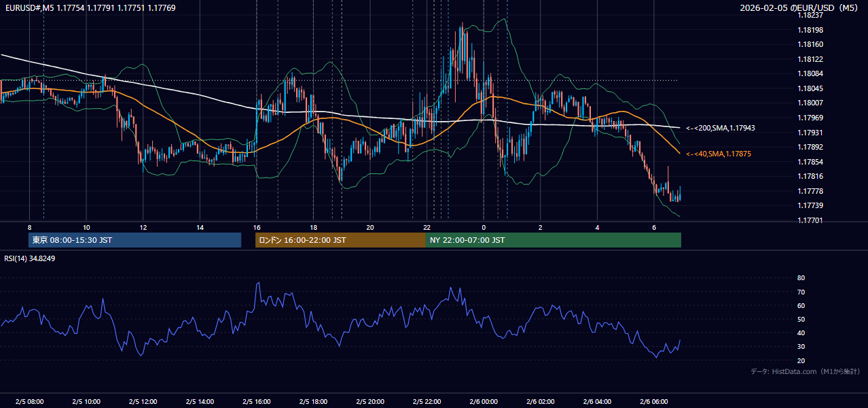Click the 1.17701 price axis label
Screen dimensions: 868x408
click(x=811, y=220)
